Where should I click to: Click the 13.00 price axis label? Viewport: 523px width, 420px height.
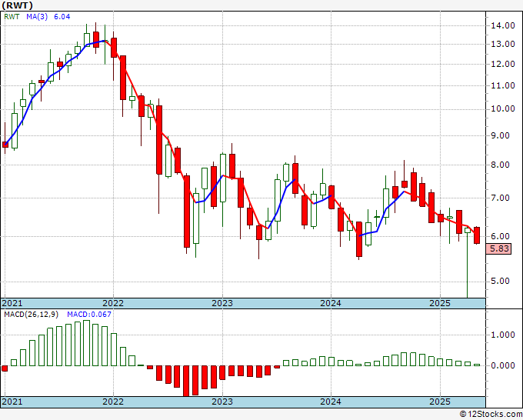click(x=503, y=44)
